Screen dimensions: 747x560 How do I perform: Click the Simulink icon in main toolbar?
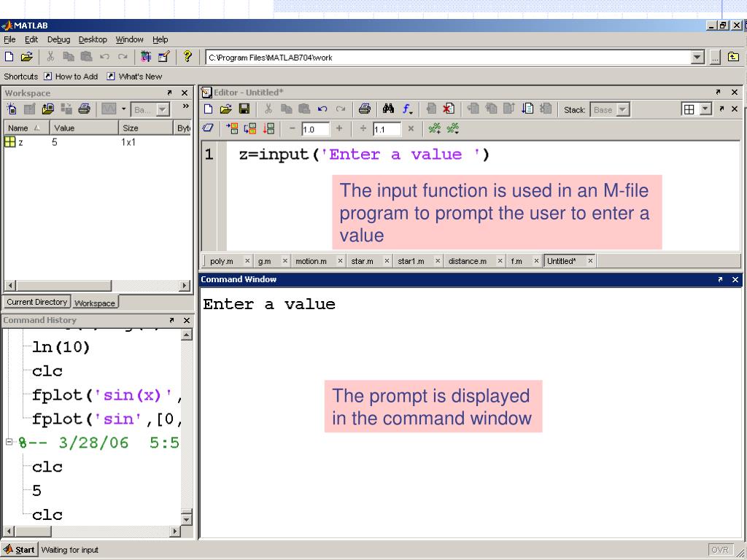point(146,57)
